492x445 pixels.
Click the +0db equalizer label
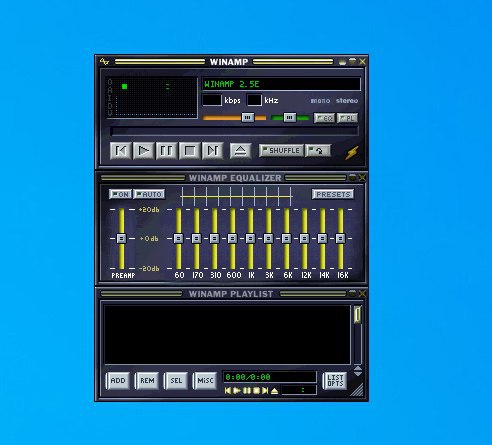click(149, 239)
